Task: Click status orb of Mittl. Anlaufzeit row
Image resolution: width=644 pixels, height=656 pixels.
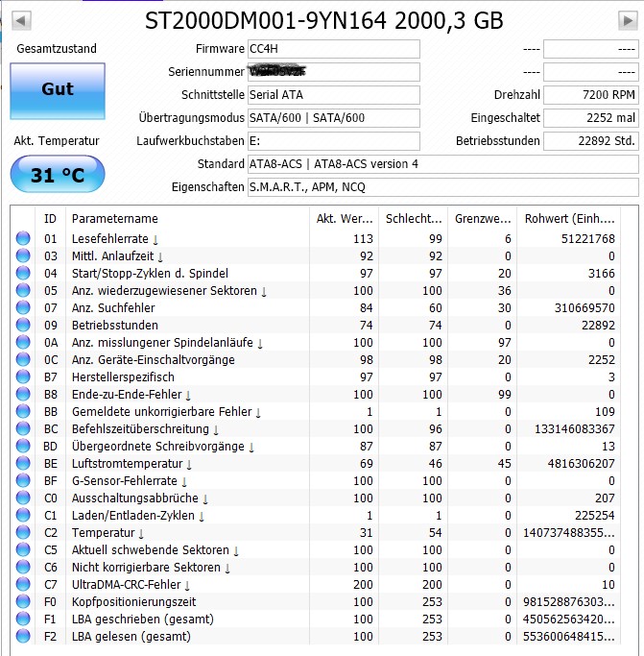Action: (23, 255)
